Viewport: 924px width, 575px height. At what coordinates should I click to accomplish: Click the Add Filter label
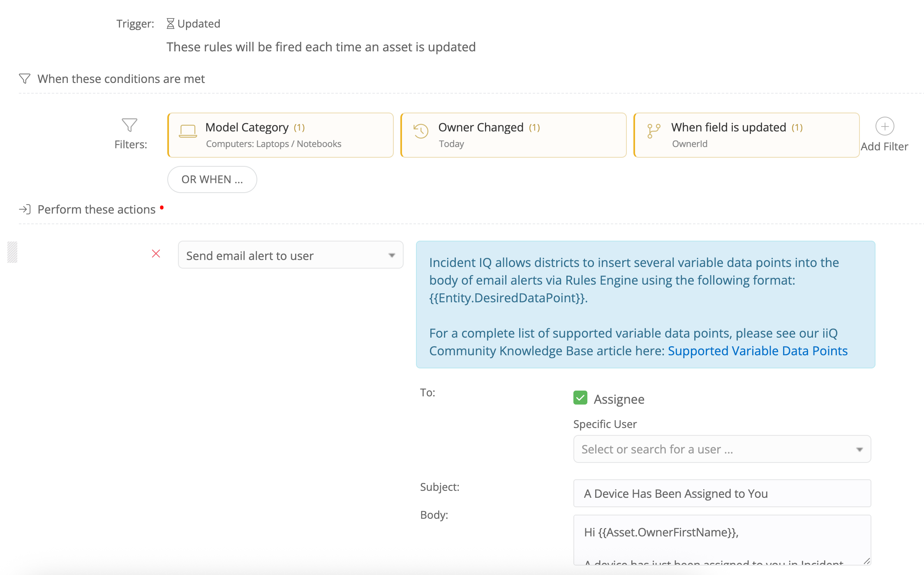(885, 147)
